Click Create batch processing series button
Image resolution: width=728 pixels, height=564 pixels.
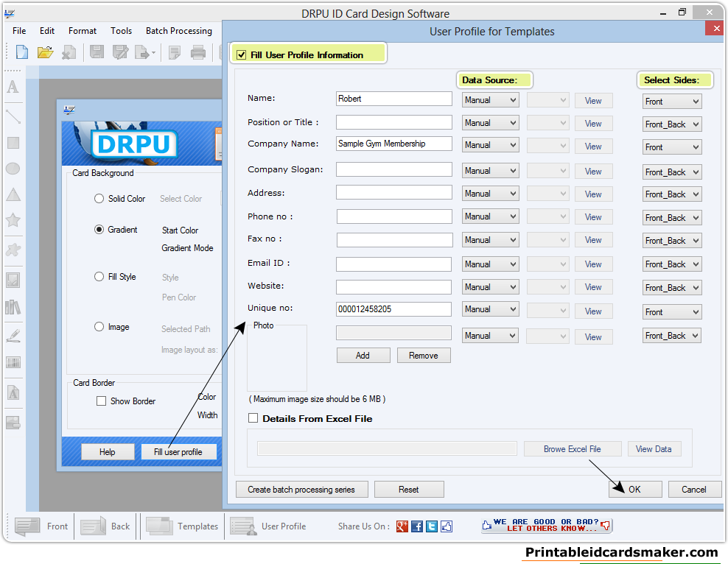301,490
